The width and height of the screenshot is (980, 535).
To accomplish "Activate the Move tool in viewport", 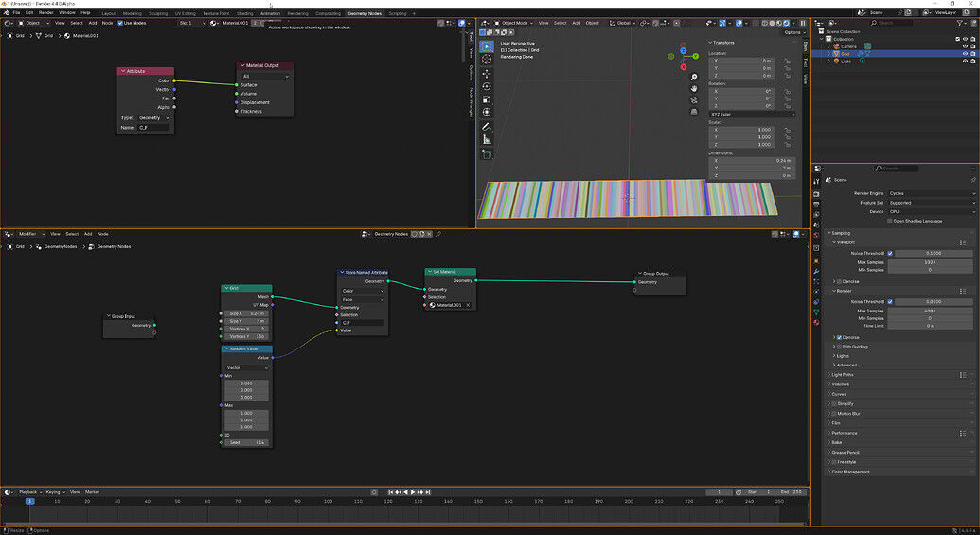I will 487,74.
